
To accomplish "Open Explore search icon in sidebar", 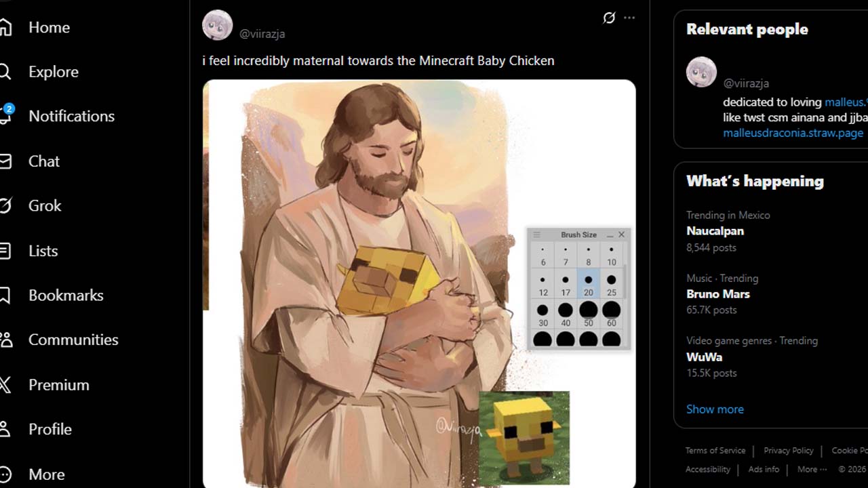I will tap(4, 72).
